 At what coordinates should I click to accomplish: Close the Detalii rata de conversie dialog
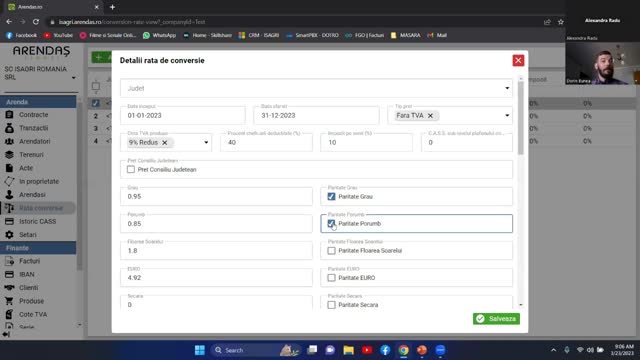tap(518, 60)
